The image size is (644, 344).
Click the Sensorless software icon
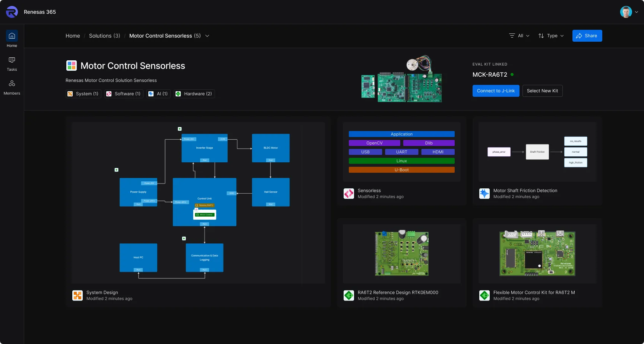(349, 194)
